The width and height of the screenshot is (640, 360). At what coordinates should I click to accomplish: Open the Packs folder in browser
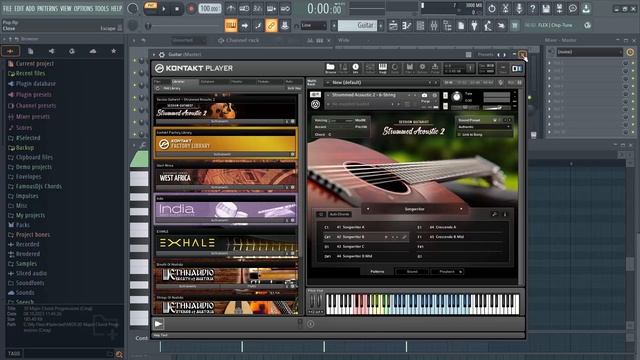click(22, 225)
